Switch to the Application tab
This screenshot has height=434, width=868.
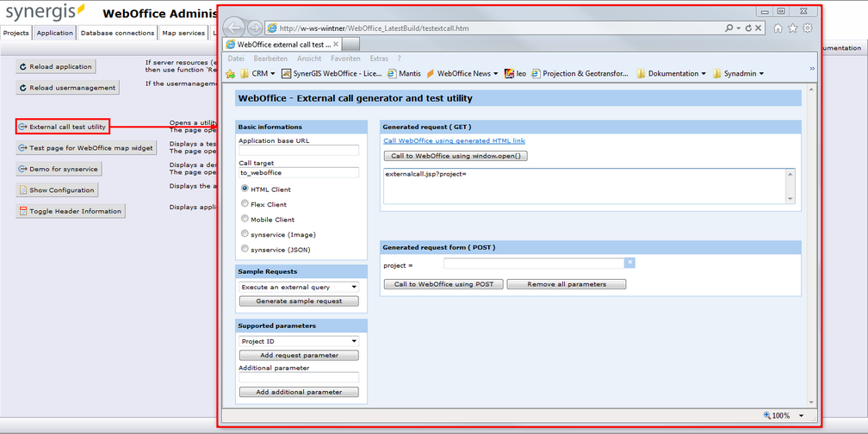tap(55, 34)
